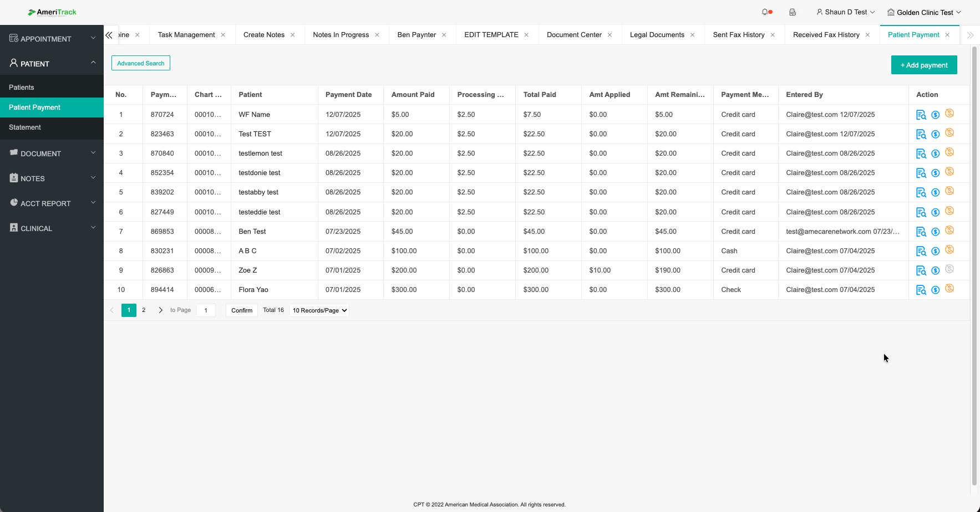
Task: Click the blue dollar icon for Ben Test
Action: [935, 232]
